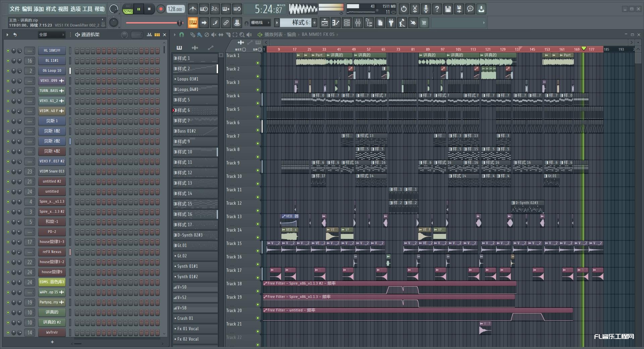
Task: Toggle step editing mode icon
Action: pyautogui.click(x=215, y=23)
